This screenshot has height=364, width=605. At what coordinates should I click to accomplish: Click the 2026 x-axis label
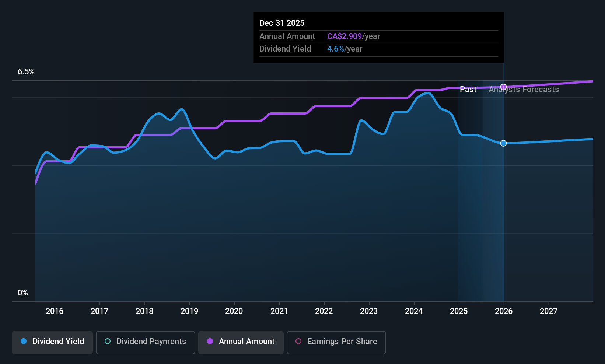[x=504, y=311]
